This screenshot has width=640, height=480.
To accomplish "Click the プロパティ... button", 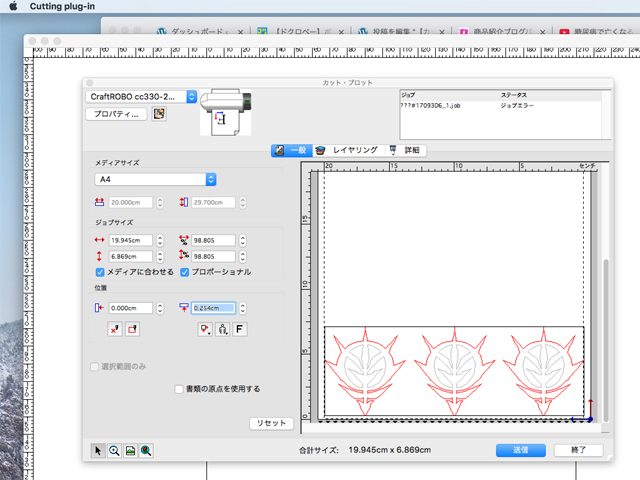I will point(116,114).
